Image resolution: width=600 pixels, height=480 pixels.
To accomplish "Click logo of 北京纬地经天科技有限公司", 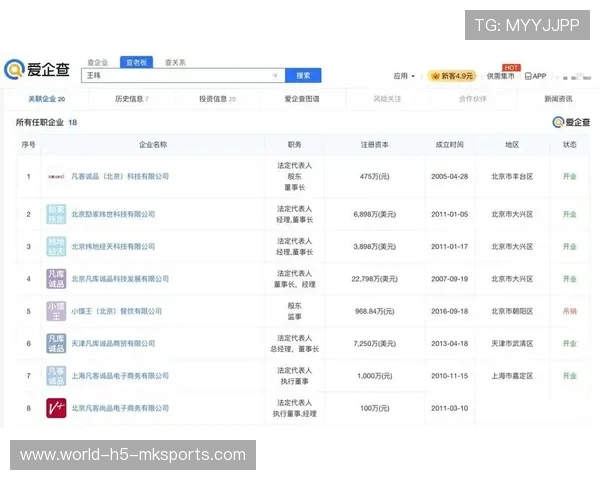I will click(x=56, y=246).
